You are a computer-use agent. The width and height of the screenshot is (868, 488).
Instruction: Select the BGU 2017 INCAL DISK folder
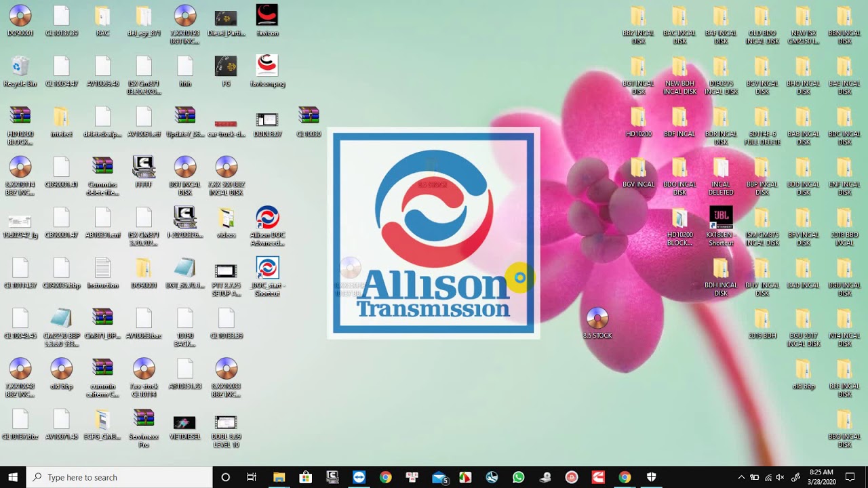pyautogui.click(x=804, y=327)
